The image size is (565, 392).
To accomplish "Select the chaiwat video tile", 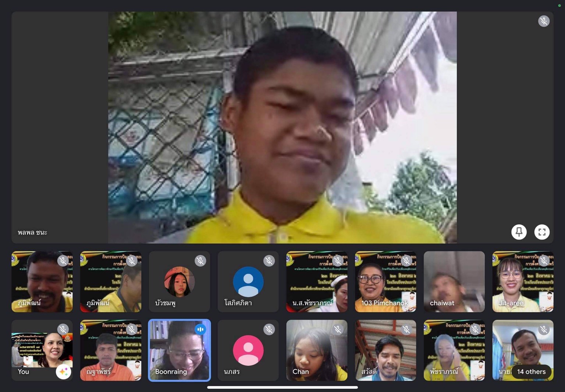I will click(x=454, y=282).
